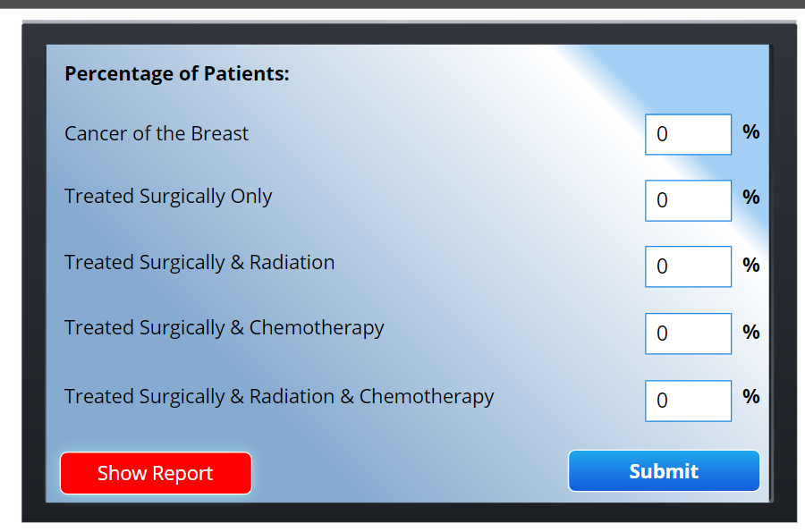Click the Cancer of the Breast label
Image resolution: width=805 pixels, height=532 pixels.
157,133
